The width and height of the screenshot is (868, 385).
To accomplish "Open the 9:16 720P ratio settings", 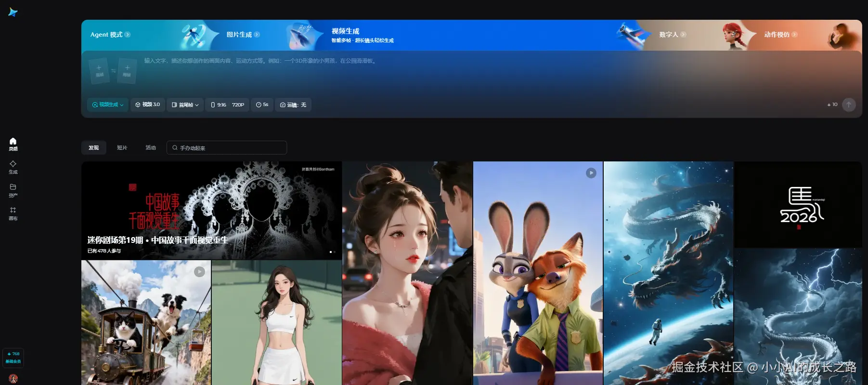I will click(228, 105).
